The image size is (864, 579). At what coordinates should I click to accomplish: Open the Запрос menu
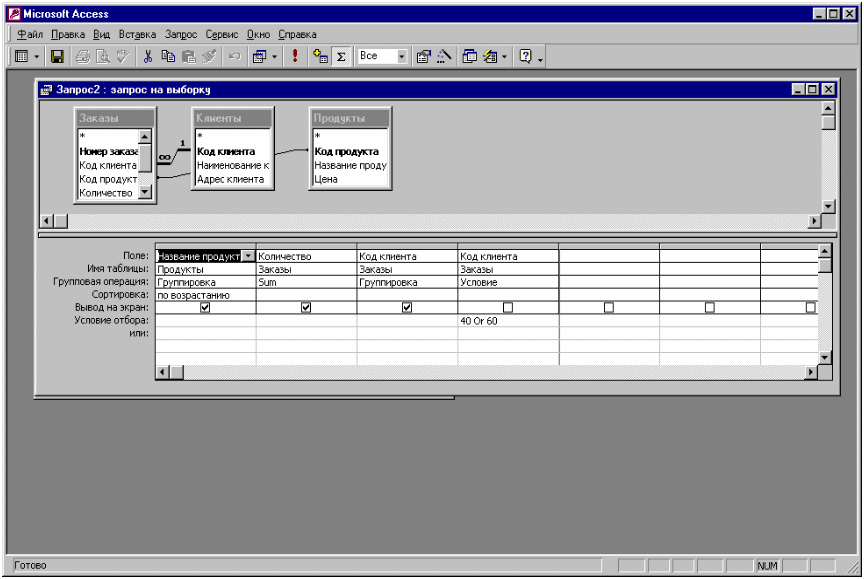pos(181,34)
